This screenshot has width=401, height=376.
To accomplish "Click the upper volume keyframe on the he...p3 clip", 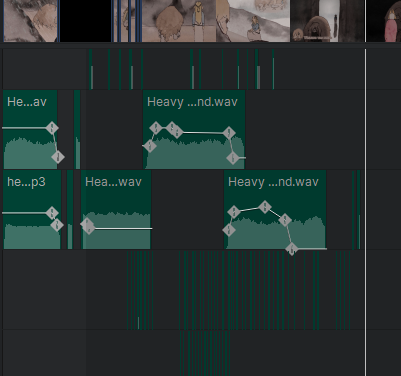I will pos(52,213).
